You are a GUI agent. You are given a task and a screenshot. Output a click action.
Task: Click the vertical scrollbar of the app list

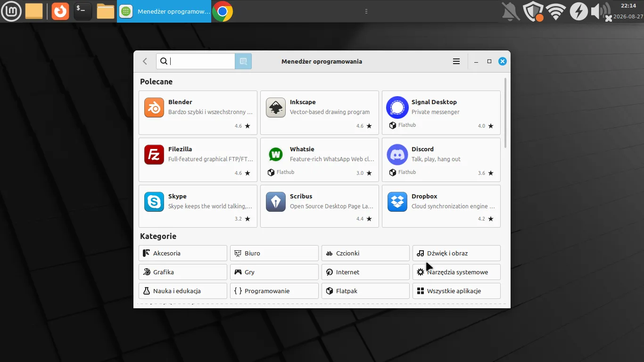(x=506, y=113)
